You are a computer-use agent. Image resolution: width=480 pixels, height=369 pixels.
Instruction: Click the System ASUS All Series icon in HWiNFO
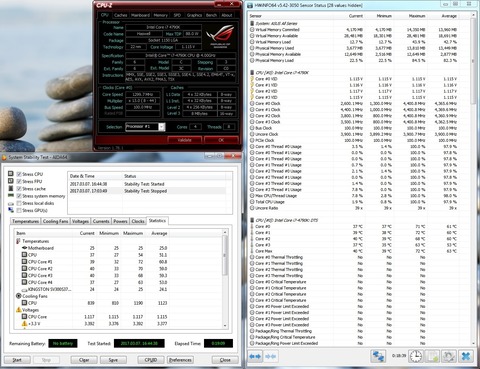click(x=252, y=23)
